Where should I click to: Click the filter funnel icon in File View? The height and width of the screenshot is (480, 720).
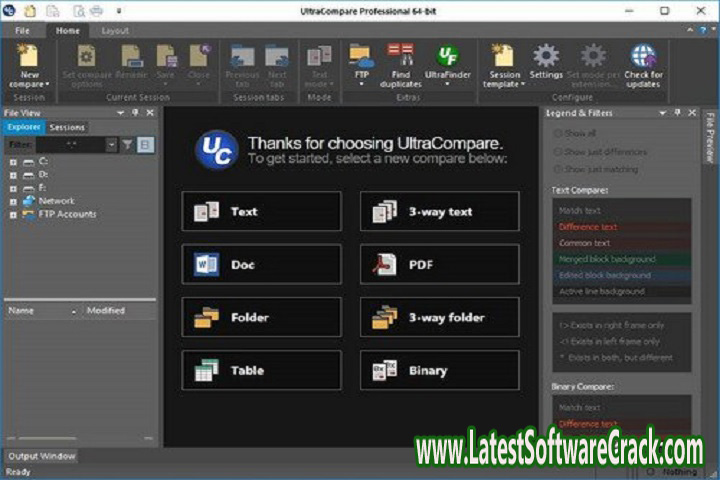(127, 145)
